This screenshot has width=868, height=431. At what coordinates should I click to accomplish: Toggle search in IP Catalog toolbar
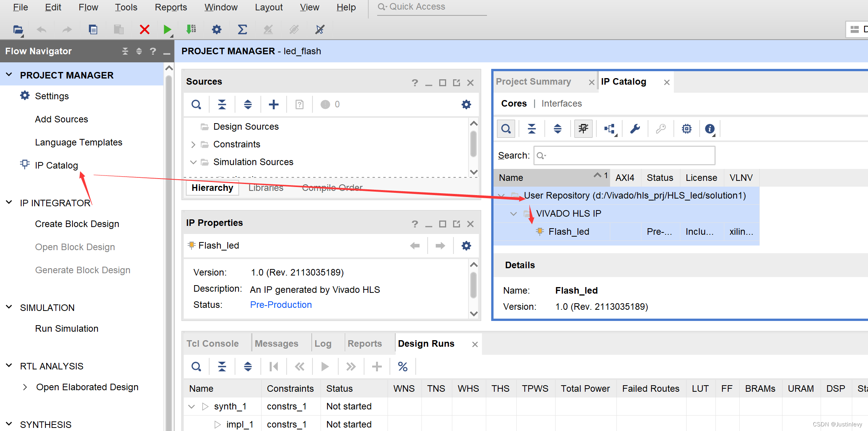point(506,129)
